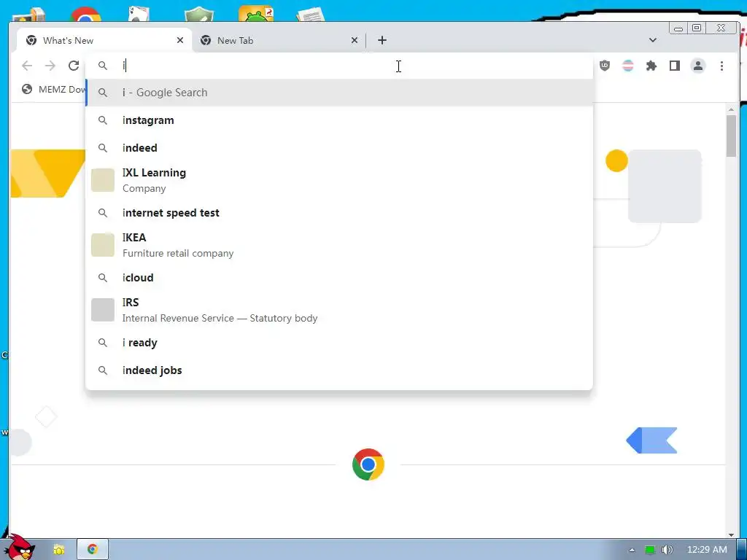Screen dimensions: 747x560
Task: Toggle the side panel icon
Action: point(675,66)
